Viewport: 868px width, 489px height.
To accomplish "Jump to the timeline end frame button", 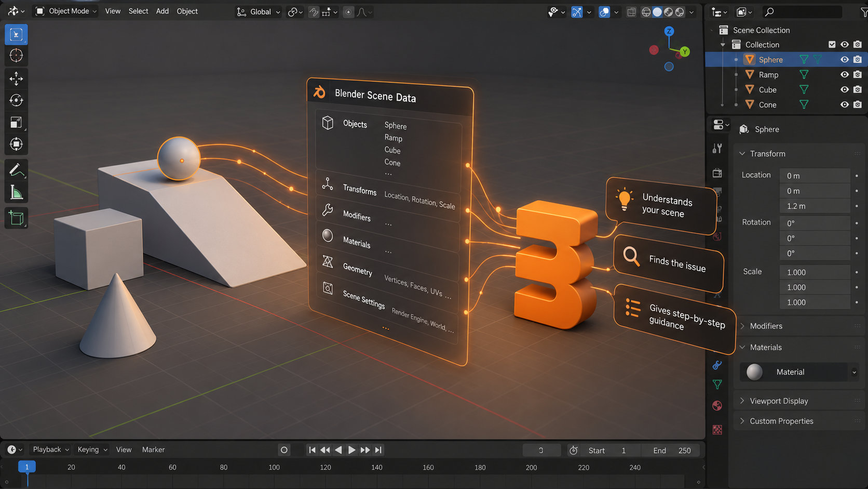I will (378, 450).
